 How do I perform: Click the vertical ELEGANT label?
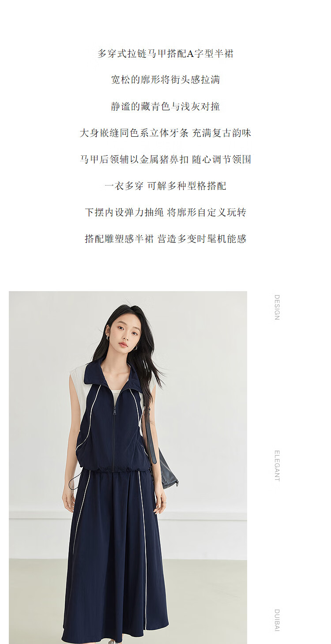click(x=277, y=466)
